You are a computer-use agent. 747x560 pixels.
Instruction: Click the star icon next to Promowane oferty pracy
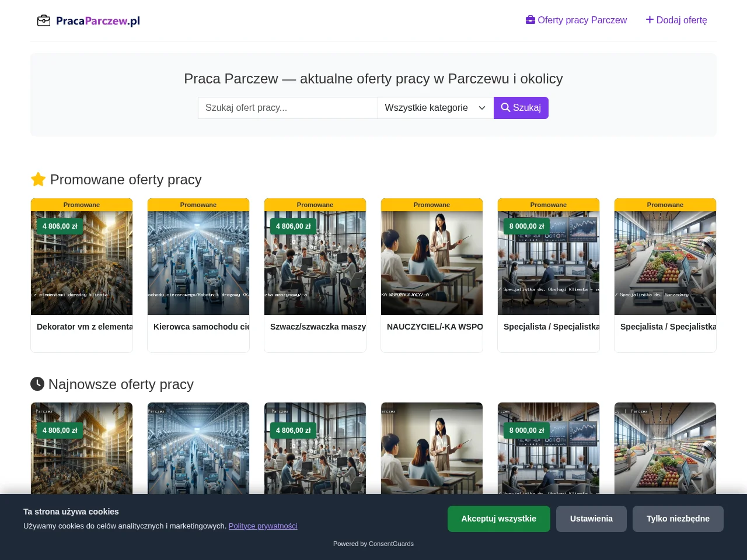[38, 180]
